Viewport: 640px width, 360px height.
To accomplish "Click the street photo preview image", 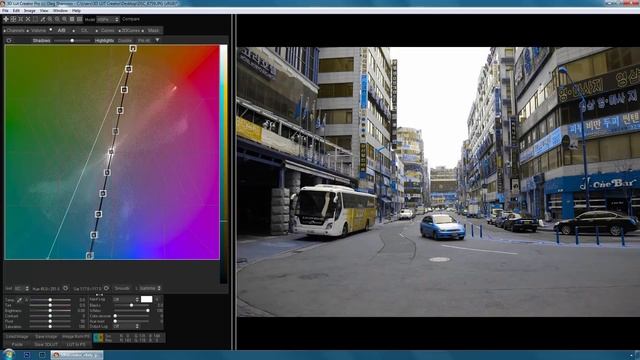I will click(438, 182).
